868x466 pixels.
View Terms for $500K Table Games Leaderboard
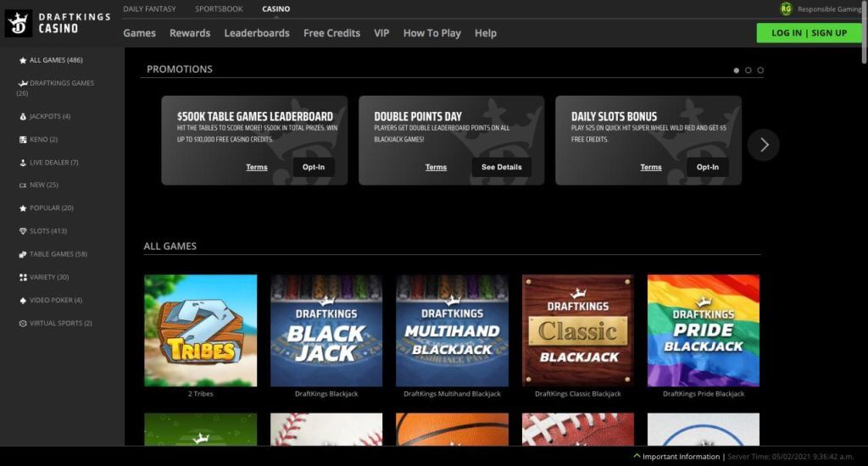[257, 167]
